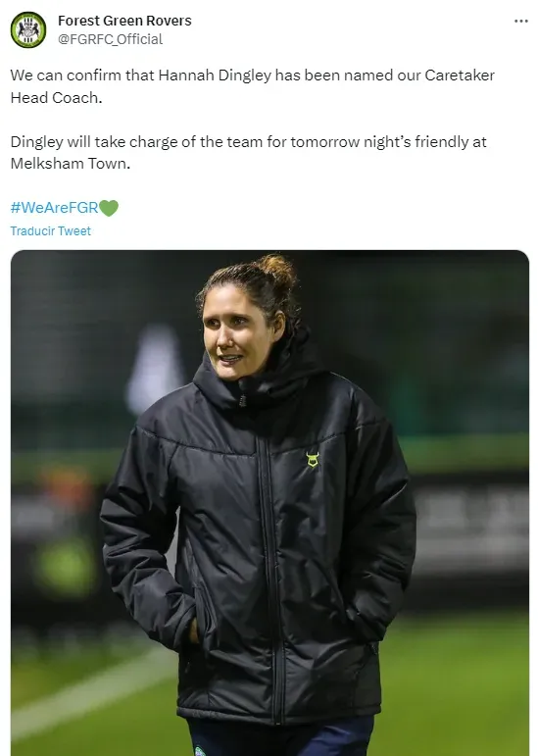Click the blurred white logo in background

(156, 370)
